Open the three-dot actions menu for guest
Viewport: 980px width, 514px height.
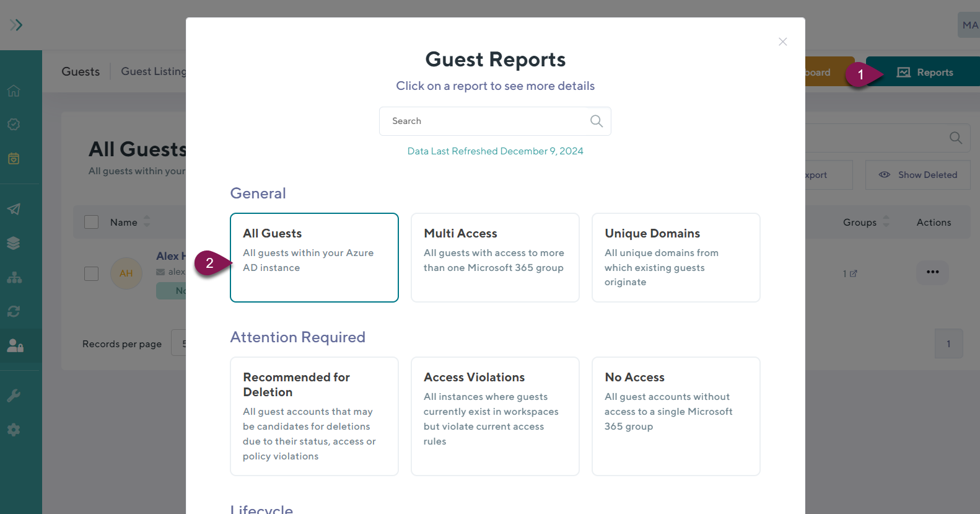click(x=932, y=272)
